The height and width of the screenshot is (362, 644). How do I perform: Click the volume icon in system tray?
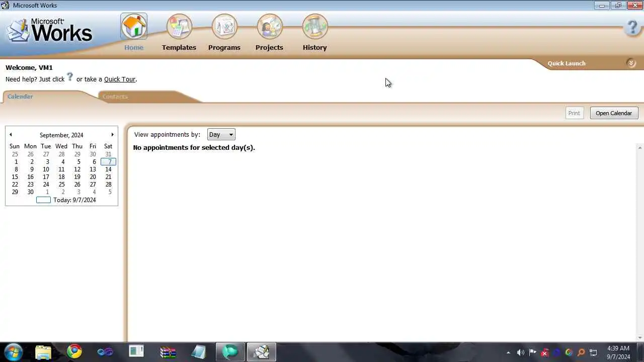521,352
